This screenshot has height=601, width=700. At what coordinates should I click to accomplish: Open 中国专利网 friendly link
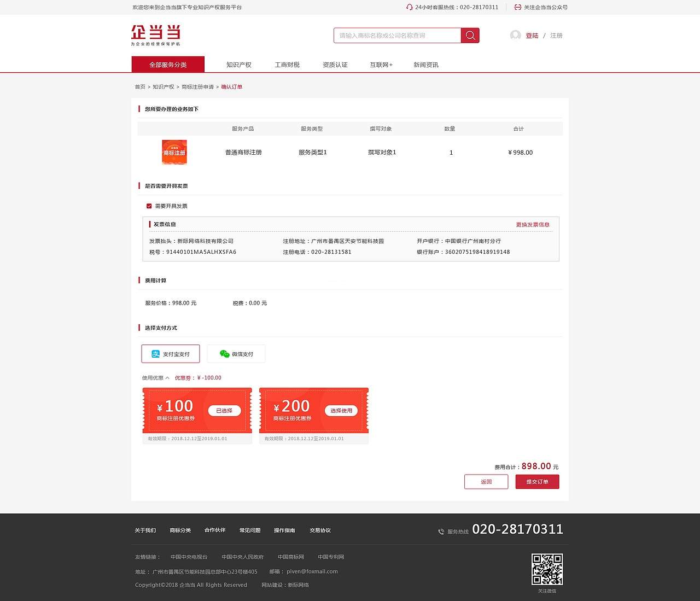pos(331,557)
